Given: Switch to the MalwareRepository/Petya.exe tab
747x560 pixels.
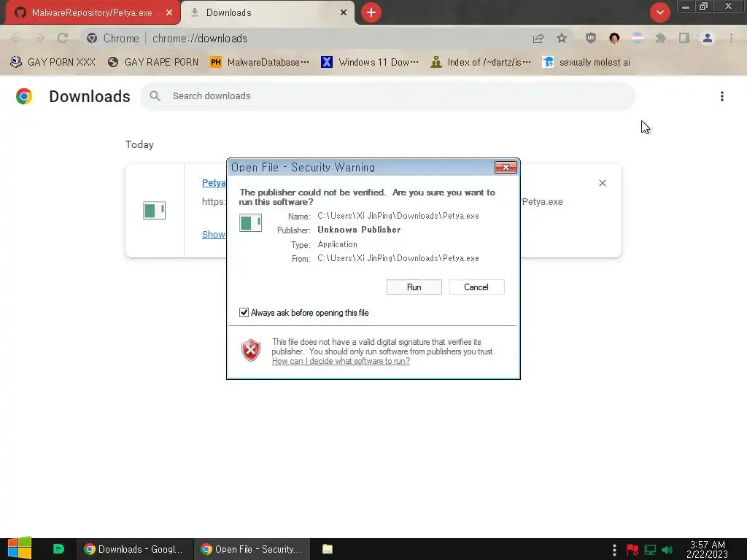Looking at the screenshot, I should 91,13.
